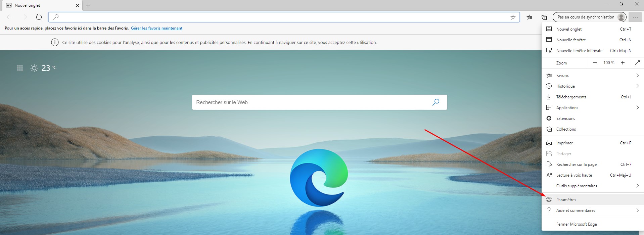Viewport: 644px width, 235px height.
Task: Click the Téléchargements arrow icon
Action: click(x=549, y=97)
